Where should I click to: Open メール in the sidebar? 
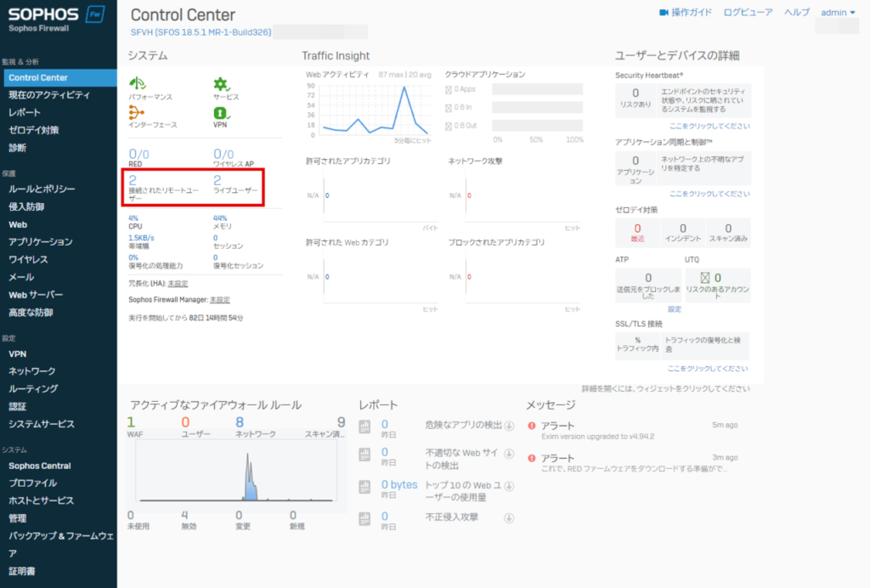21,277
